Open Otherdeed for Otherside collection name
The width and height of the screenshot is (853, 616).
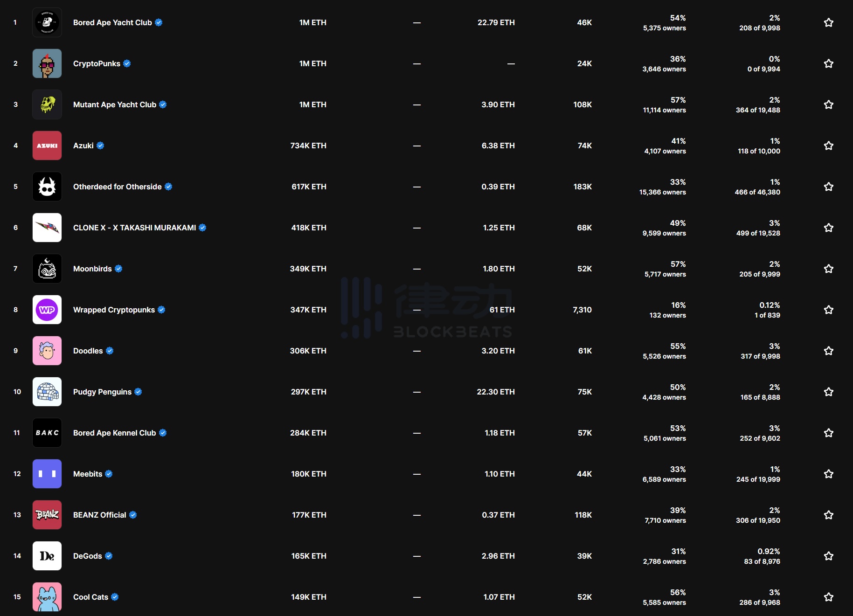click(118, 187)
